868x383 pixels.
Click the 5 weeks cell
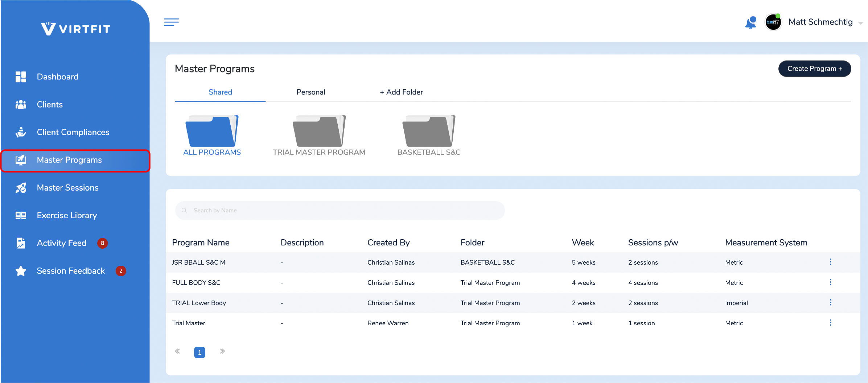click(x=584, y=262)
